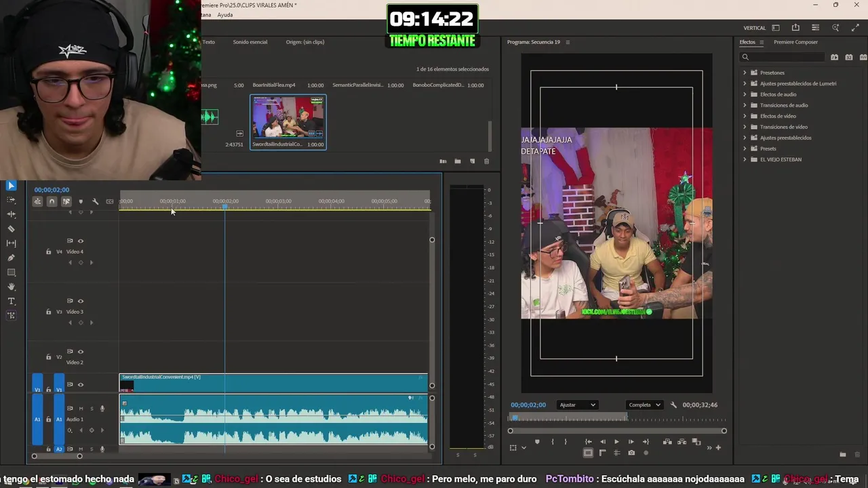The image size is (868, 488).
Task: Switch to the Efectos tab
Action: [747, 42]
